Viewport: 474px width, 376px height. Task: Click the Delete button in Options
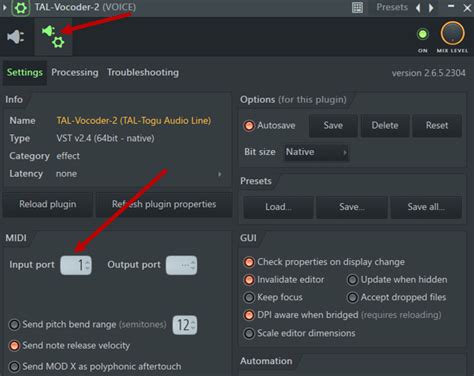385,125
